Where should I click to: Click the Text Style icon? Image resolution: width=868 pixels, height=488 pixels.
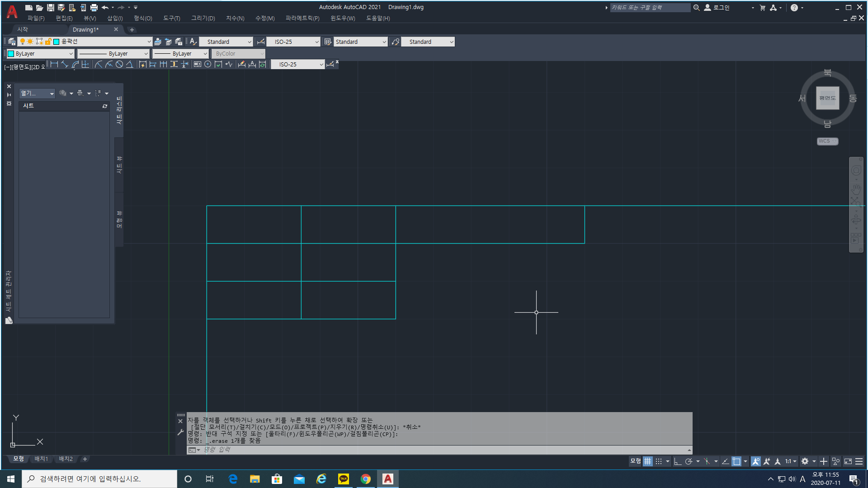193,42
